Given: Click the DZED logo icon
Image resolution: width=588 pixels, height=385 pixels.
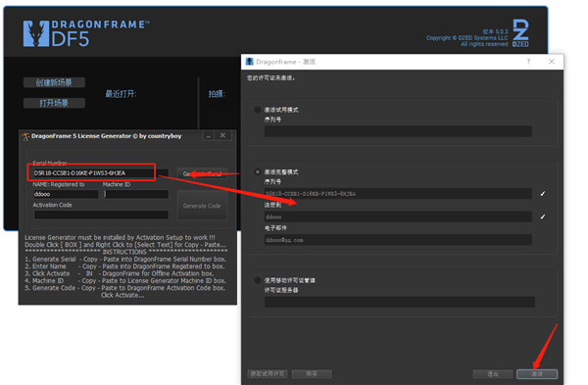Looking at the screenshot, I should 521,33.
